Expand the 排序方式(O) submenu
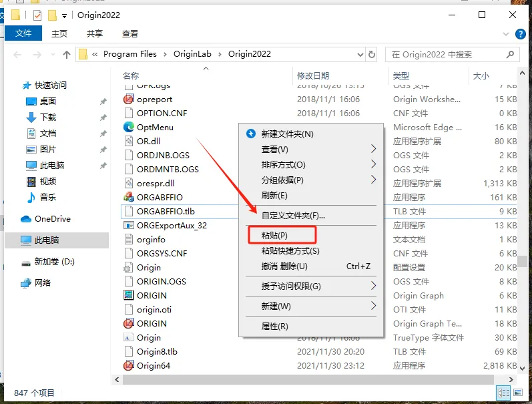The width and height of the screenshot is (532, 404). pyautogui.click(x=373, y=164)
